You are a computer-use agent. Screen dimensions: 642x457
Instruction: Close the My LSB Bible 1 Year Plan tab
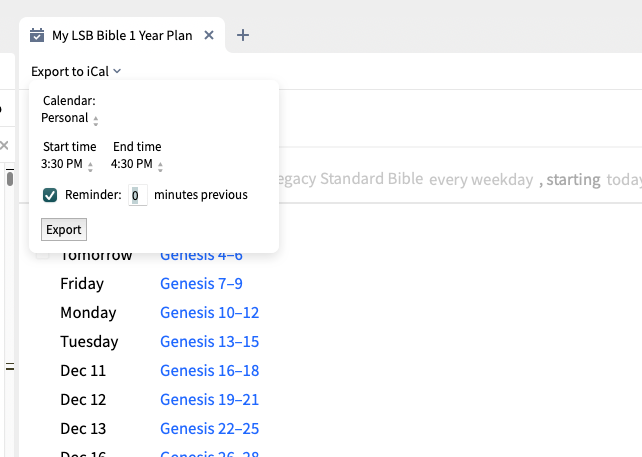[x=209, y=35]
